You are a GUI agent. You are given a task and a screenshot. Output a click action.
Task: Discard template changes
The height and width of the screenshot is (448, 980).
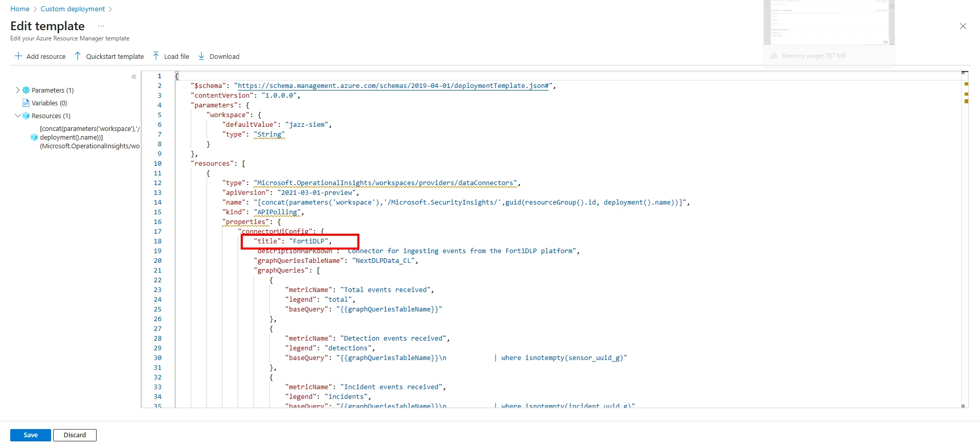pyautogui.click(x=75, y=435)
